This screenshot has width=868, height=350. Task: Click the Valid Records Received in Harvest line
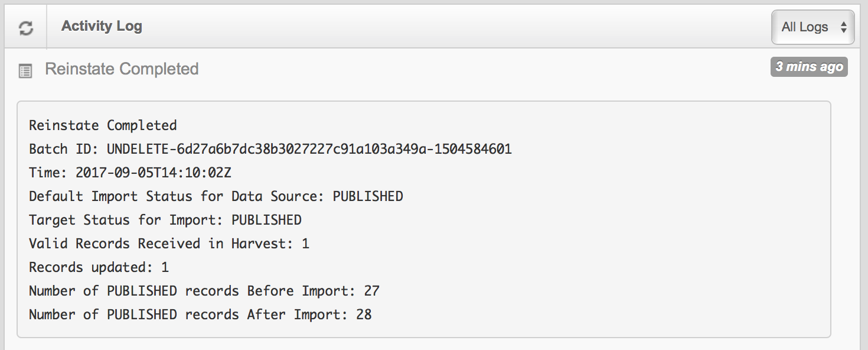[x=169, y=244]
